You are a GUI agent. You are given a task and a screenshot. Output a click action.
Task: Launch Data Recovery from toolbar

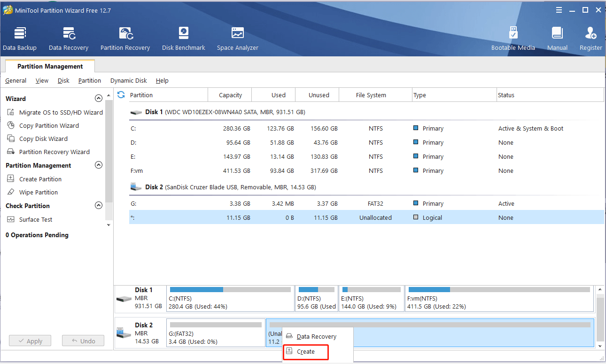pos(69,39)
